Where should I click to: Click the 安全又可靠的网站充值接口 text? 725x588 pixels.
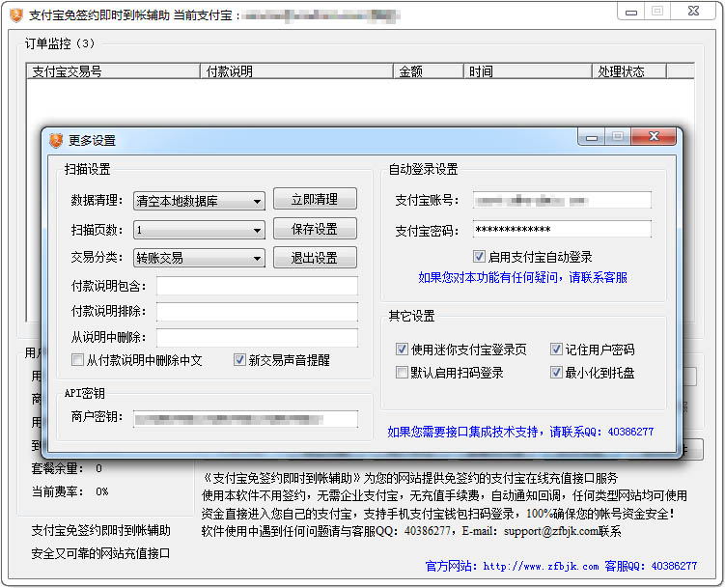[x=100, y=553]
